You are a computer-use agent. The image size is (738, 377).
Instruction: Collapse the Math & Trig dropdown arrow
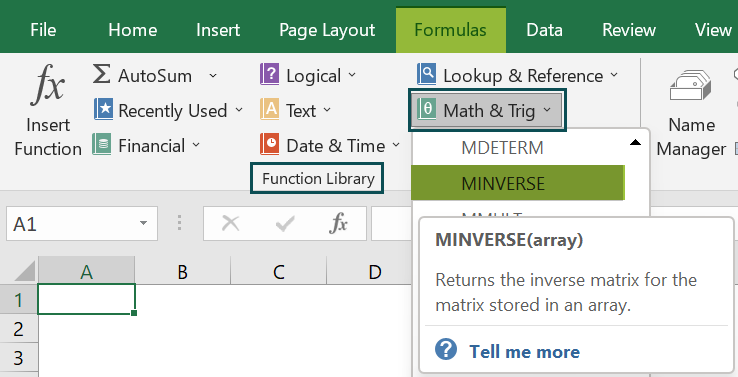point(546,110)
